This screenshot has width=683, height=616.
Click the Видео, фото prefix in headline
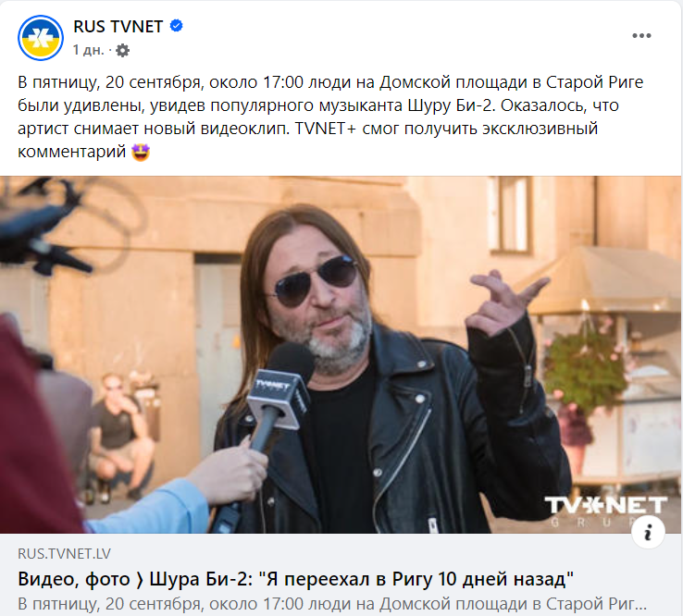point(74,579)
